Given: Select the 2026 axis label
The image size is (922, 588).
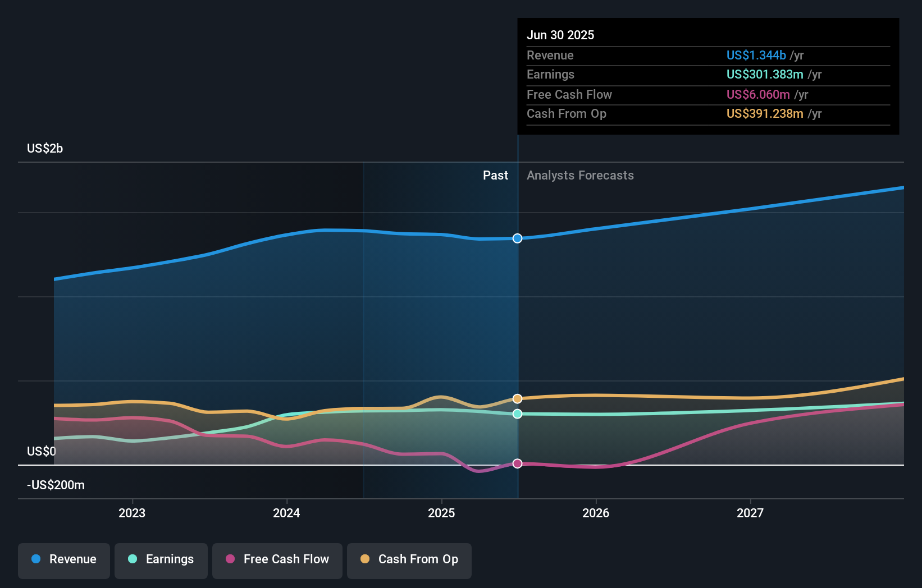Looking at the screenshot, I should click(597, 512).
